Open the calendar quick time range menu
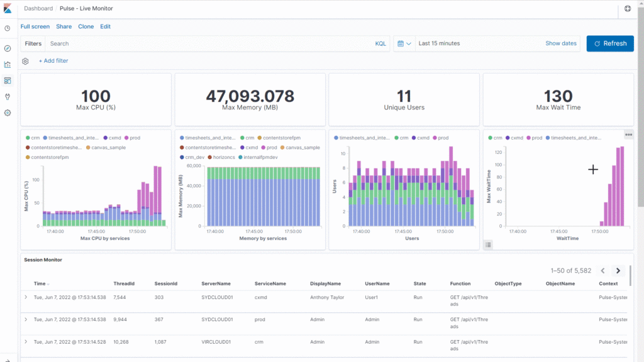644x362 pixels. 404,43
